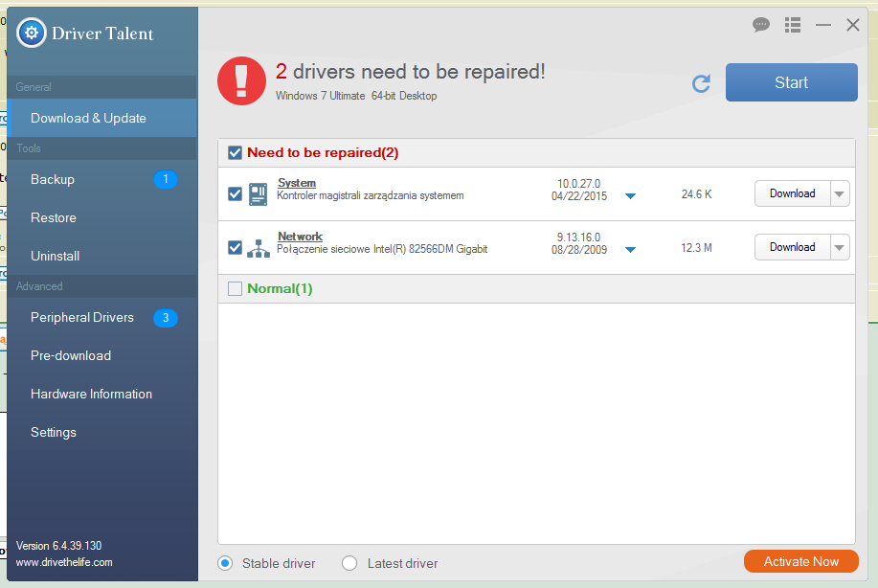Image resolution: width=878 pixels, height=588 pixels.
Task: Go to the Backup tool
Action: click(101, 179)
